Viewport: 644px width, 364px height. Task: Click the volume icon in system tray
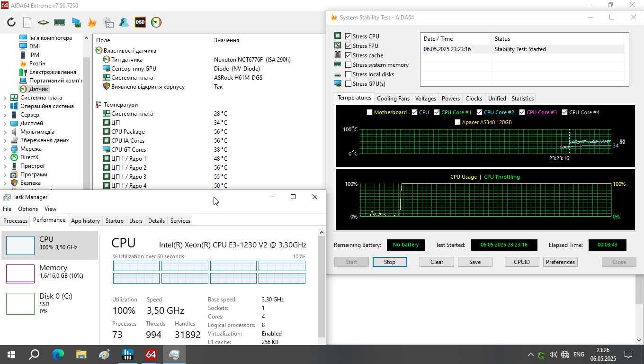click(553, 355)
